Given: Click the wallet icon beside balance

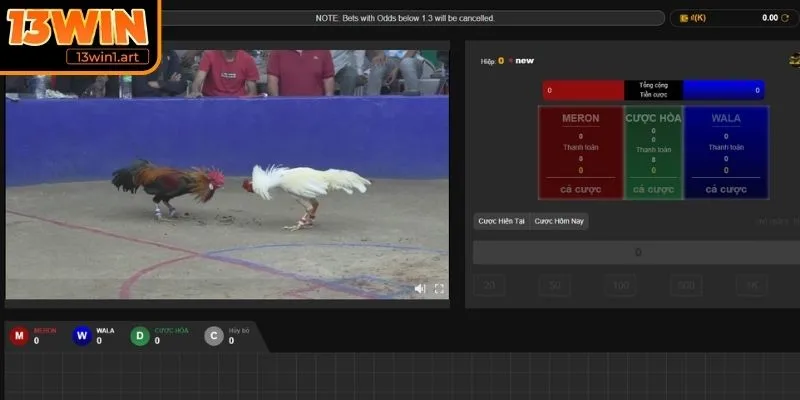Looking at the screenshot, I should [685, 18].
